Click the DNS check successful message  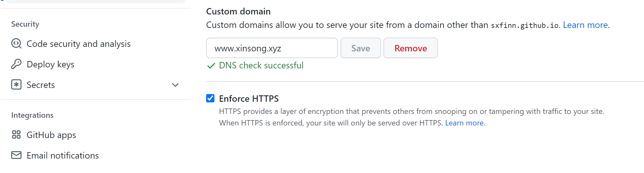261,65
